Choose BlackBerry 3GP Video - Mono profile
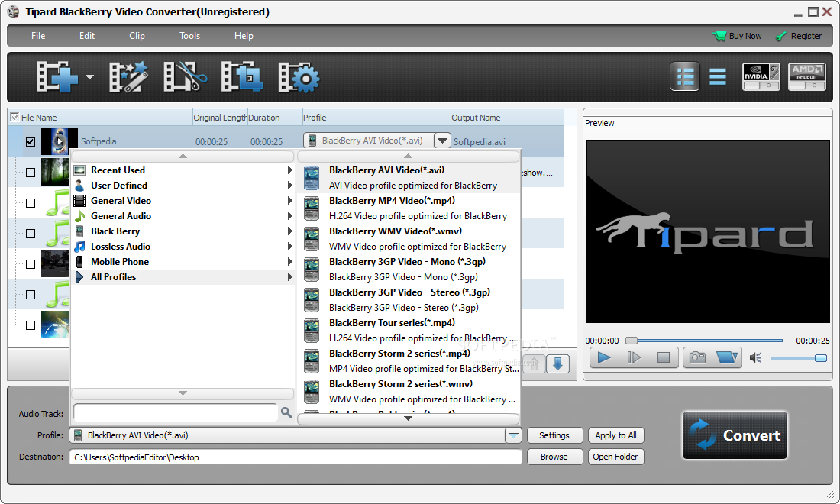This screenshot has width=840, height=504. pos(409,270)
